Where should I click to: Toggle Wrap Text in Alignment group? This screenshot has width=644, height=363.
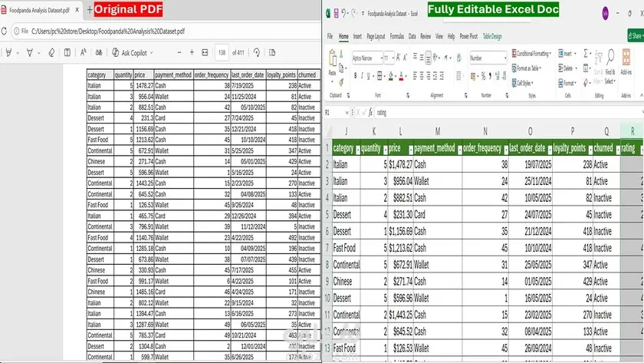click(458, 58)
